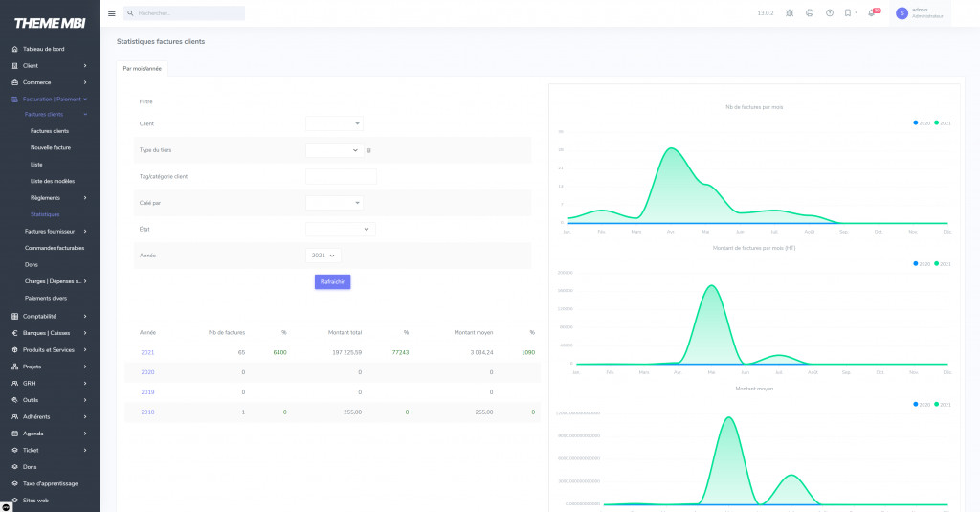The image size is (980, 512).
Task: Click the bug report icon
Action: click(790, 13)
